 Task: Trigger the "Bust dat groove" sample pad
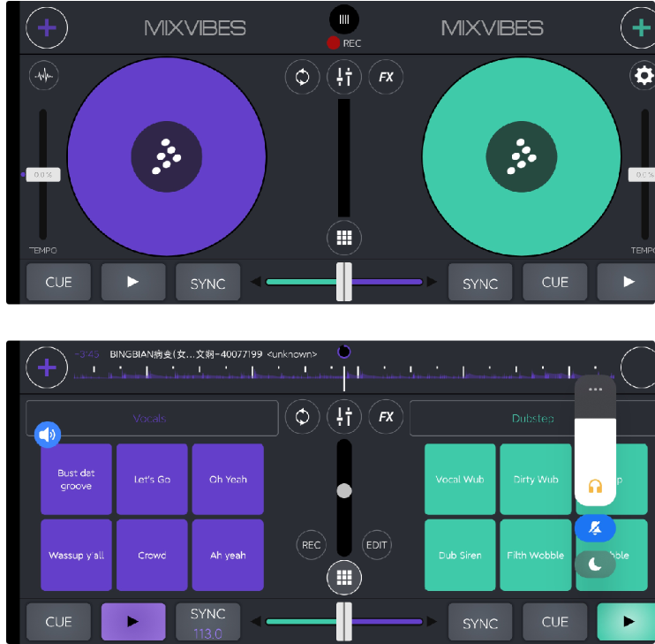(x=76, y=479)
